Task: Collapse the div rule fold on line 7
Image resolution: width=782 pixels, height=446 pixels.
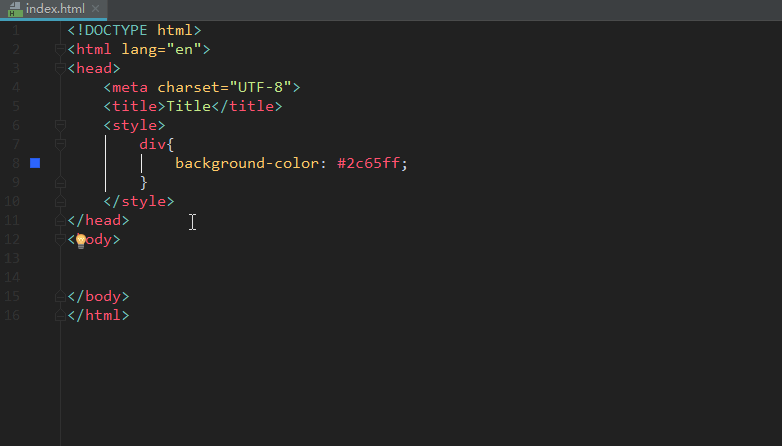Action: (x=60, y=144)
